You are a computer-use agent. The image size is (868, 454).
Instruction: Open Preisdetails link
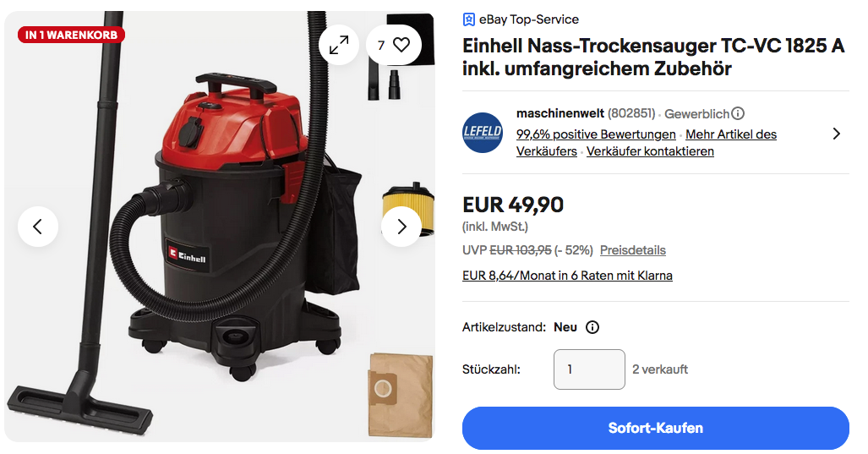pyautogui.click(x=633, y=250)
